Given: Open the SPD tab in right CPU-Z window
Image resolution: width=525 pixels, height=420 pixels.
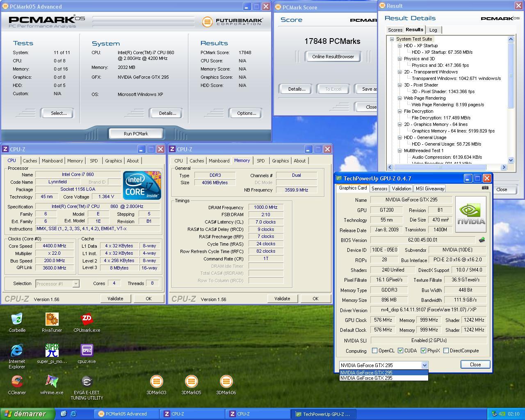Looking at the screenshot, I should coord(261,161).
